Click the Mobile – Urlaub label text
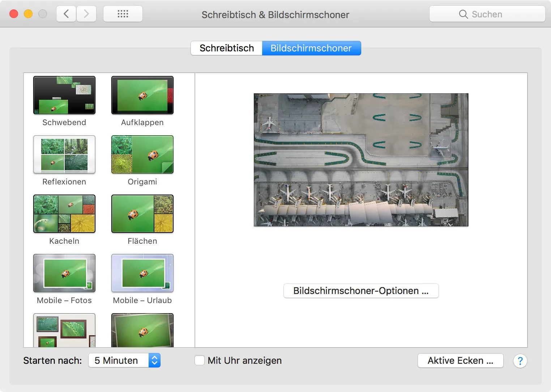Viewport: 551px width, 392px height. [142, 301]
